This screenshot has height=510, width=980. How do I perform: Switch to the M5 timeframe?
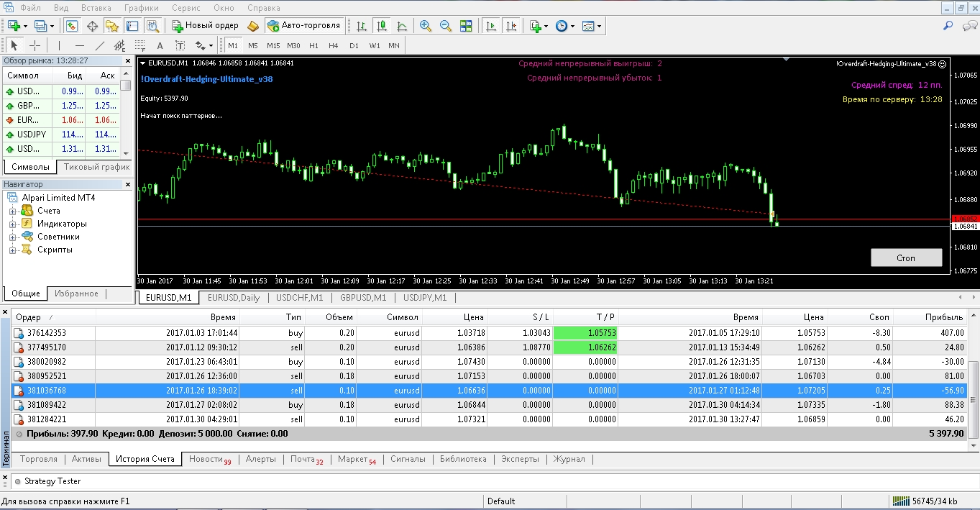(253, 45)
